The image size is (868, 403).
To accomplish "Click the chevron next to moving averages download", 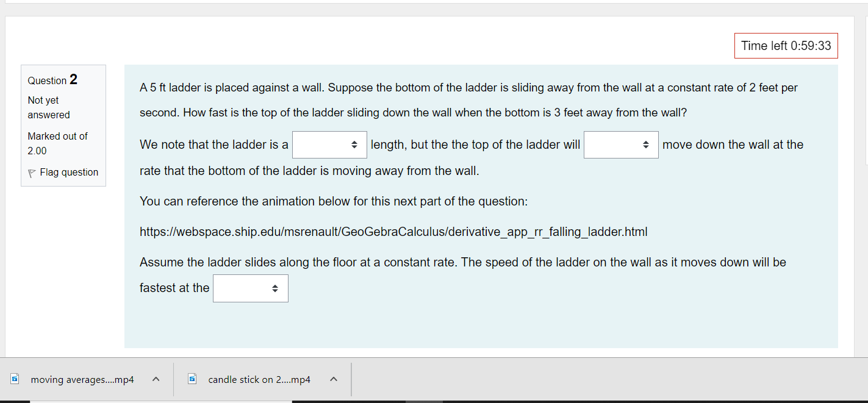I will click(156, 379).
